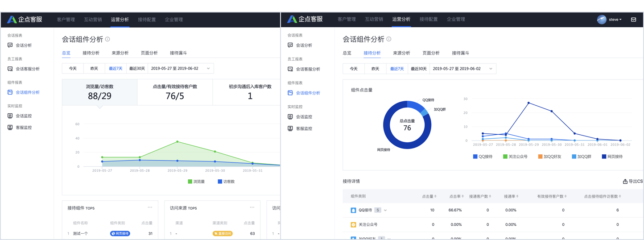The width and height of the screenshot is (644, 240).
Task: Open 企业管理 in right window top navigation
Action: (x=456, y=19)
